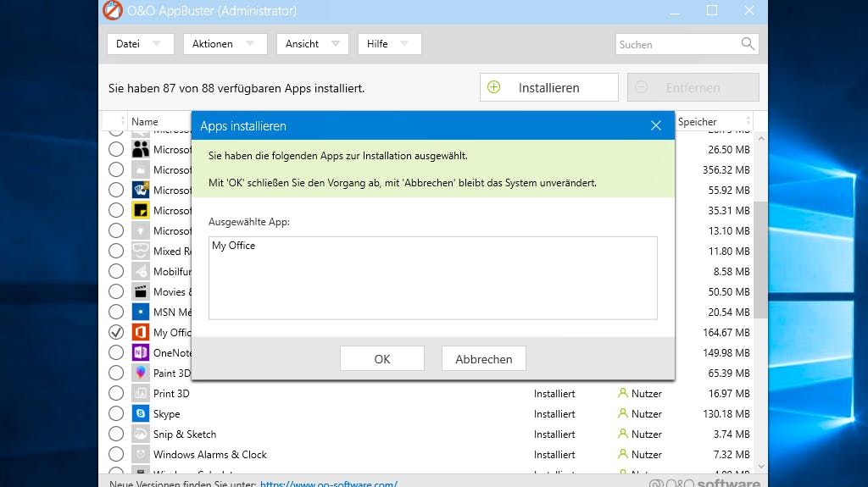Select Windows Alarms & Clock checkbox

[116, 454]
